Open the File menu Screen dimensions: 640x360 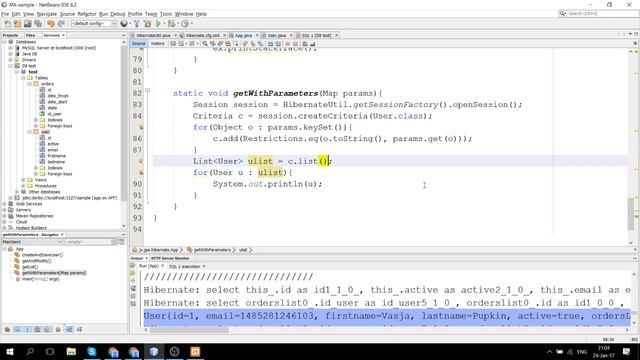click(x=5, y=14)
